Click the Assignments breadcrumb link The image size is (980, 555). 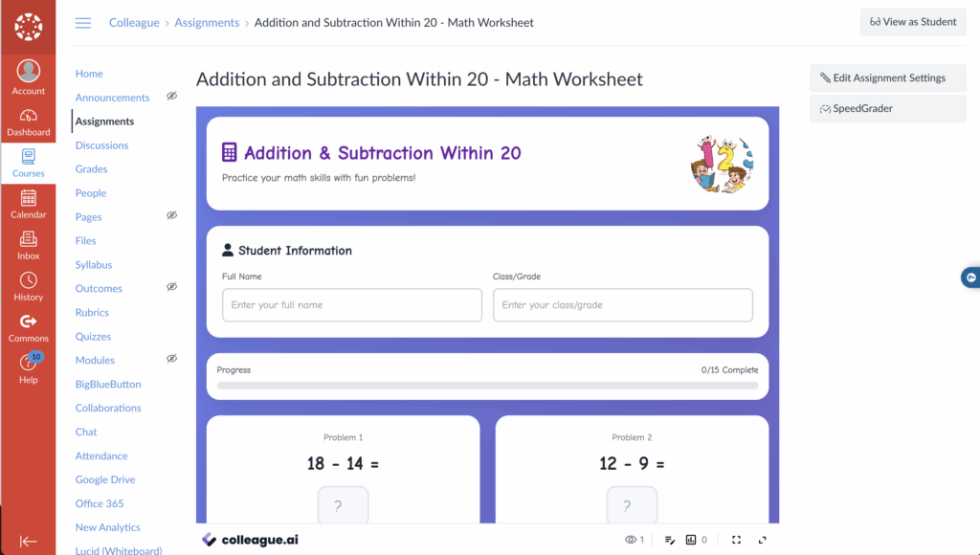207,23
